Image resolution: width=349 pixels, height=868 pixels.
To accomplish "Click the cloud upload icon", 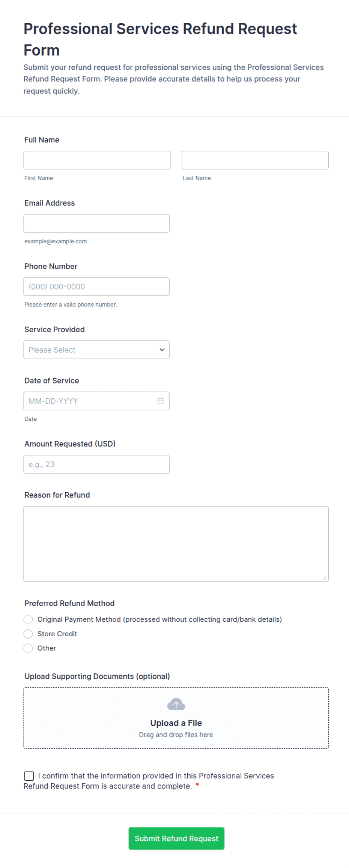I will click(176, 704).
